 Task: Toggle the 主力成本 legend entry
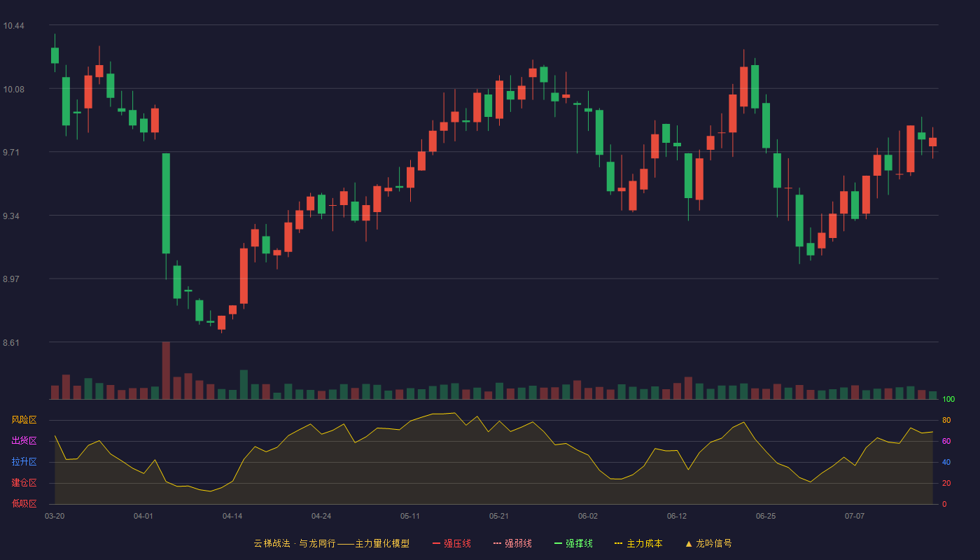[638, 543]
